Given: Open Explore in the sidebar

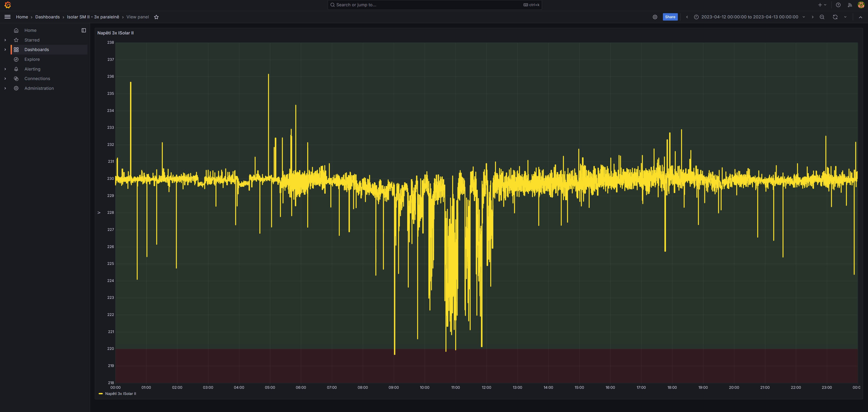Looking at the screenshot, I should 32,59.
